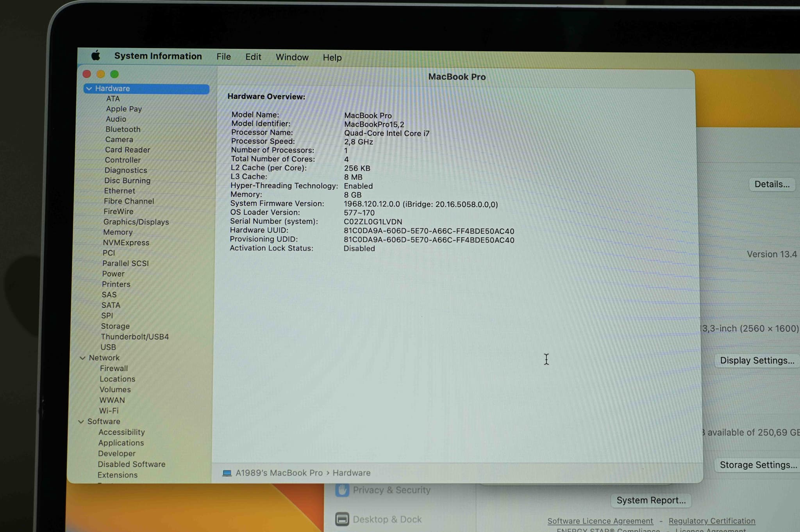Select Volumes under Network
Screen dimensions: 800x532
[115, 390]
